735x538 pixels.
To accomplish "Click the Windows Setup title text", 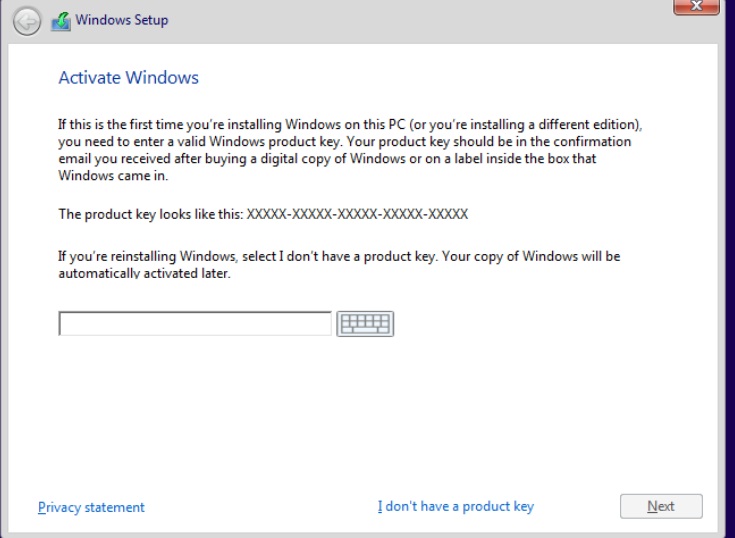I will click(122, 20).
